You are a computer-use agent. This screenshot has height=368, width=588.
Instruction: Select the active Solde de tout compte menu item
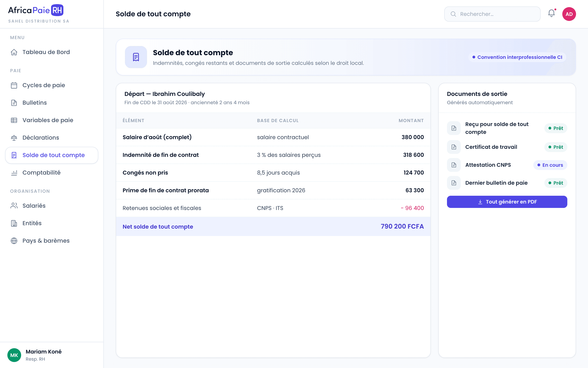(x=51, y=155)
